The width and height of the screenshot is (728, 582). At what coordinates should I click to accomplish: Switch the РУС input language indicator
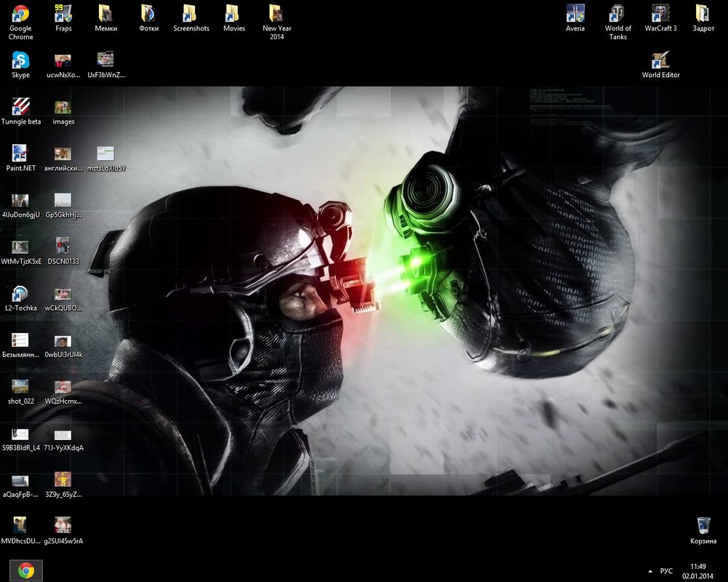click(666, 571)
